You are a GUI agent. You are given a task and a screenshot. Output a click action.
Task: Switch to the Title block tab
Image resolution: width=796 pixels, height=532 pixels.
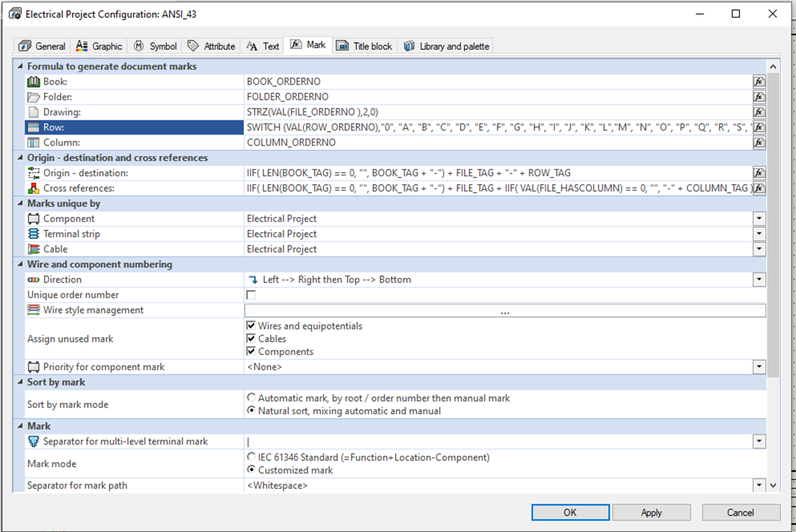(366, 45)
